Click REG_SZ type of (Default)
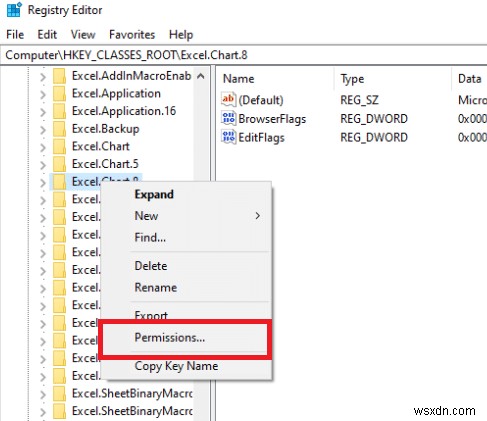The image size is (487, 421). point(359,100)
